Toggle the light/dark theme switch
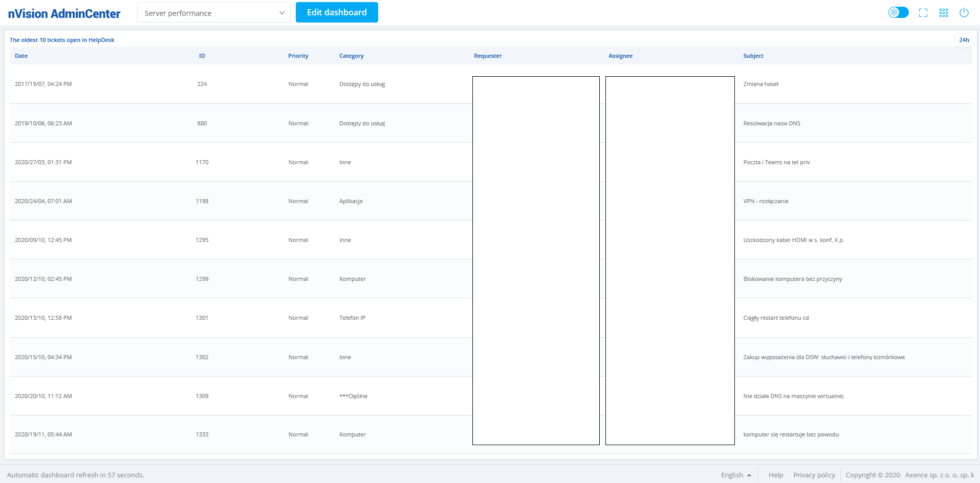 pyautogui.click(x=898, y=13)
